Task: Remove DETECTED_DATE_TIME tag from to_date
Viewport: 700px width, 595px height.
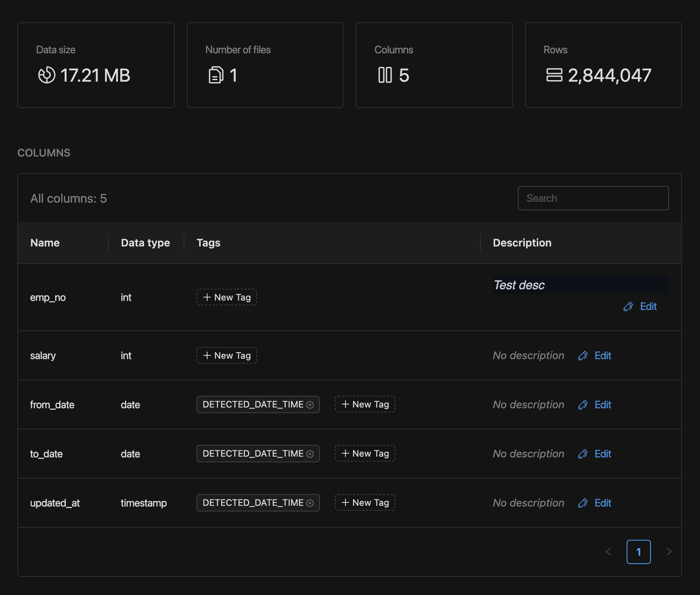Action: (310, 454)
